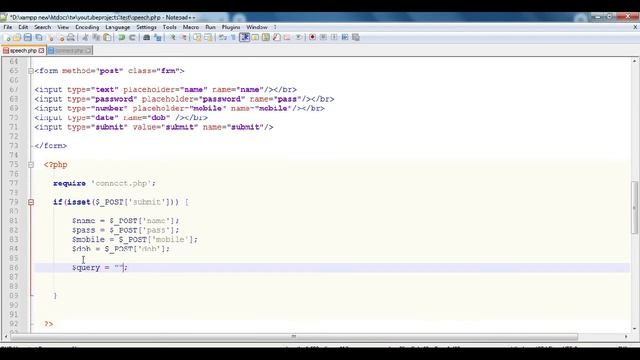Open the Plugins menu
Screen dimensions: 640x360
pos(231,27)
